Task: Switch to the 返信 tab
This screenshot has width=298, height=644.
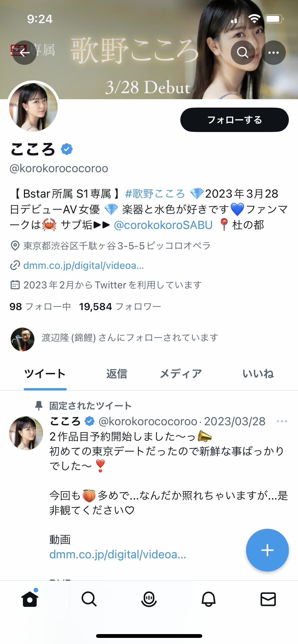Action: point(117,374)
